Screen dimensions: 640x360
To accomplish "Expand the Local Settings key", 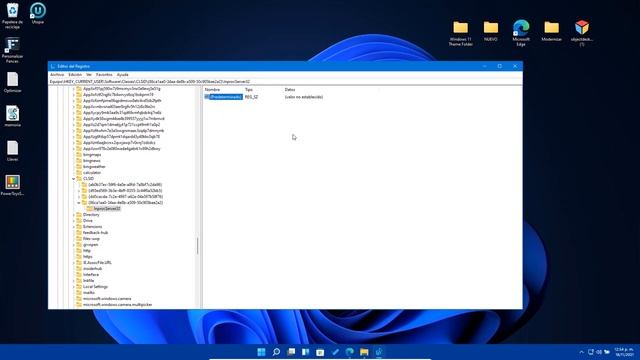I will coord(74,287).
